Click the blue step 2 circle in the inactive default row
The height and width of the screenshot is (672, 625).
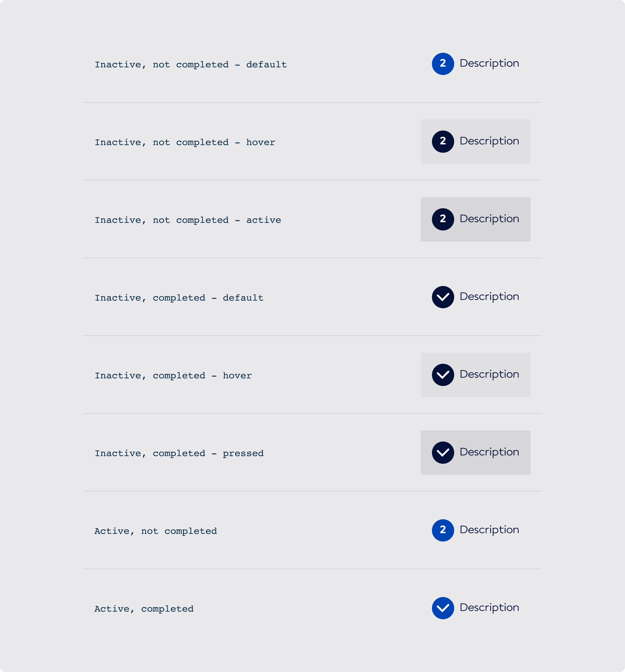click(x=443, y=64)
